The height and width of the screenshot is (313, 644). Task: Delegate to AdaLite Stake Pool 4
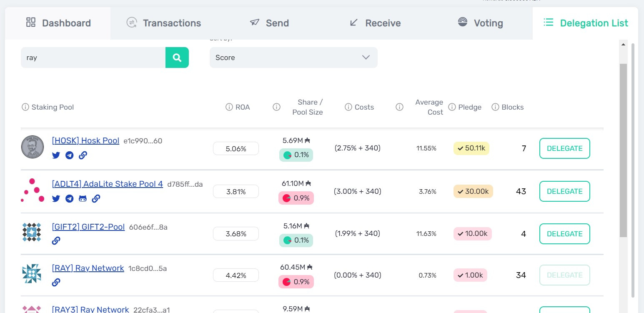[x=565, y=191]
